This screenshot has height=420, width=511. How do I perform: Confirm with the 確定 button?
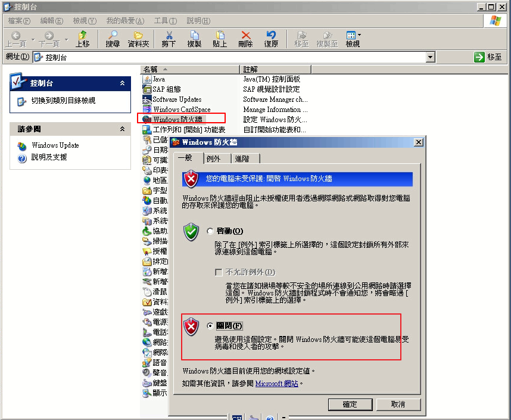click(350, 405)
